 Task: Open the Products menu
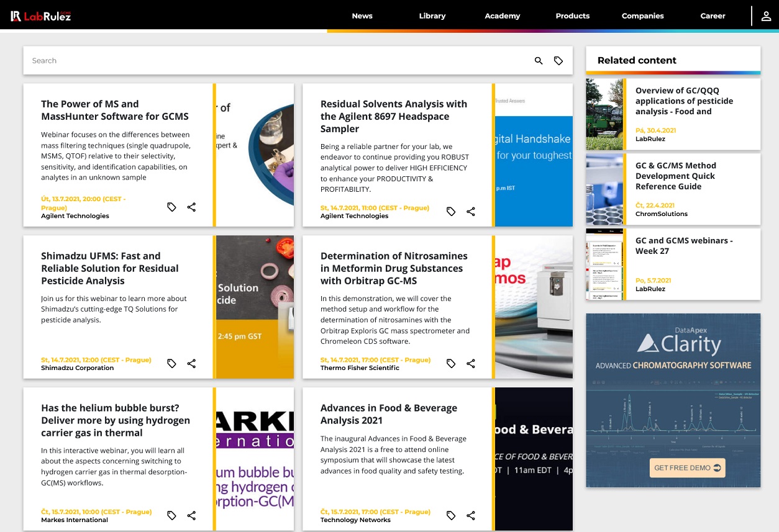573,16
